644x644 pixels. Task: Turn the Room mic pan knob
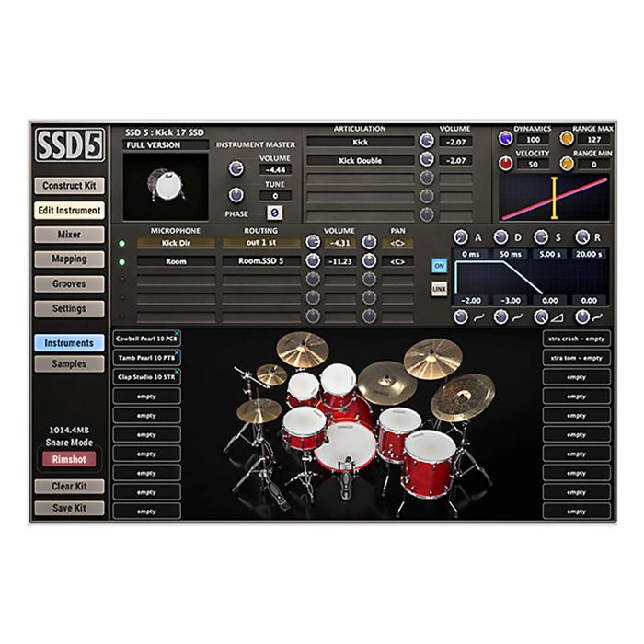pos(369,260)
